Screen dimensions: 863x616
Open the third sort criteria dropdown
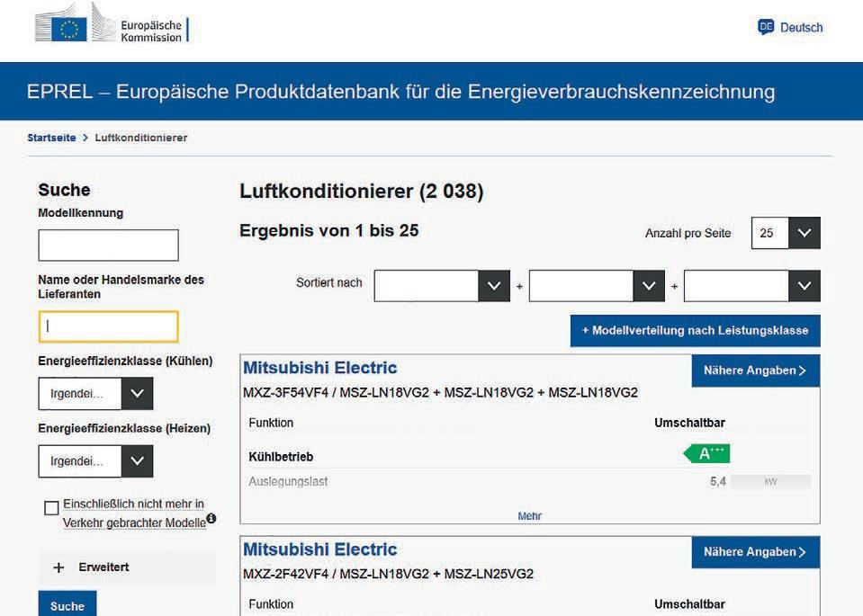(751, 285)
